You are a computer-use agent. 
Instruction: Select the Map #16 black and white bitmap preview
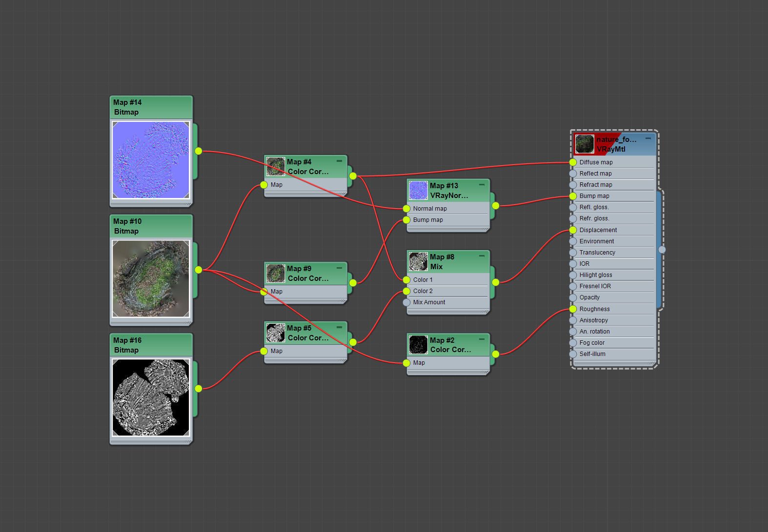point(151,397)
